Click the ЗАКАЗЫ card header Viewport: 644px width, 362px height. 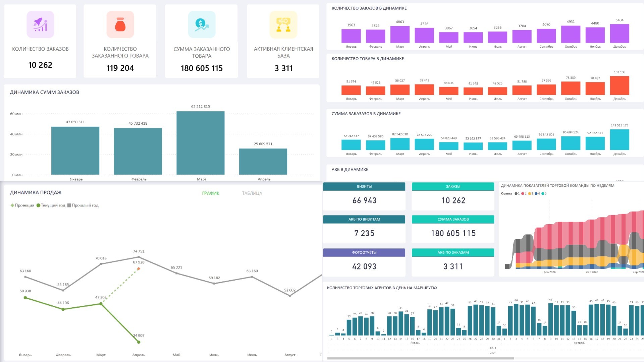pos(453,187)
